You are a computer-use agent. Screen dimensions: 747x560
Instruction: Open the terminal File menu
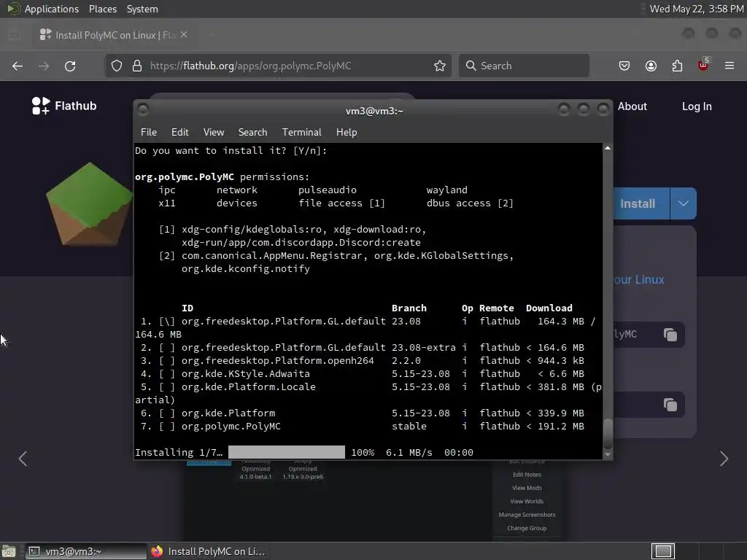(x=149, y=133)
